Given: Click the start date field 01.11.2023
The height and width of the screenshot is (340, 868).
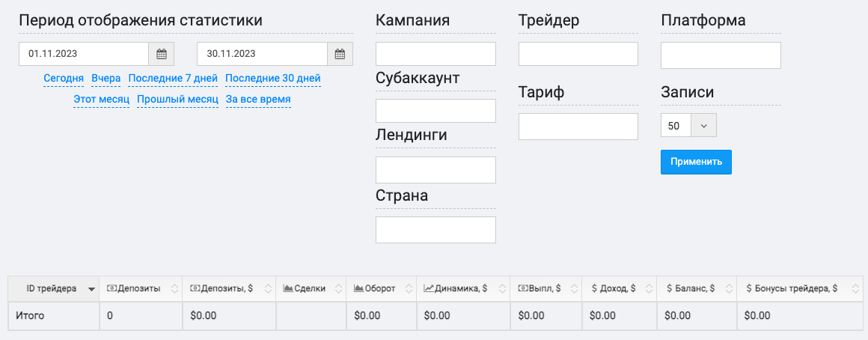Looking at the screenshot, I should [x=84, y=54].
